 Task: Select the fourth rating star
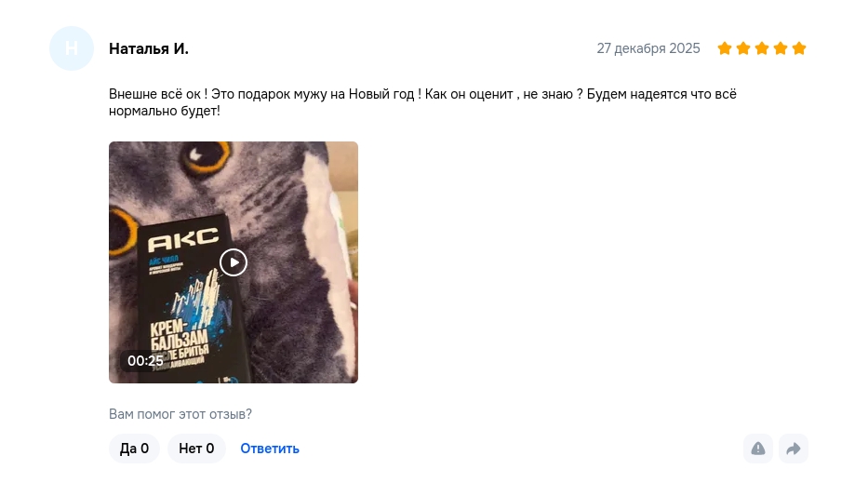click(x=781, y=48)
